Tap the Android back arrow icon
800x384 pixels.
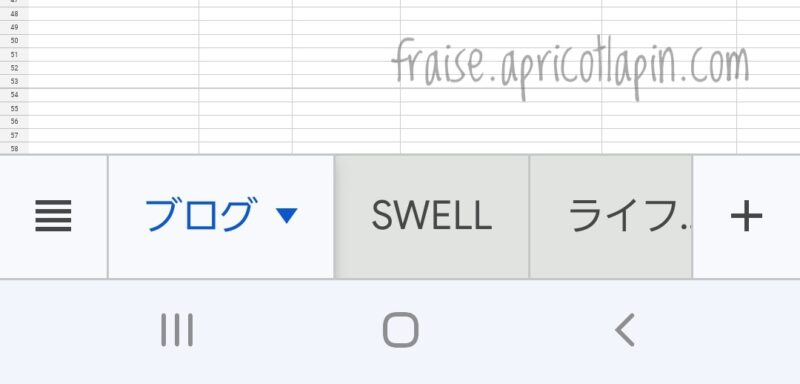625,330
